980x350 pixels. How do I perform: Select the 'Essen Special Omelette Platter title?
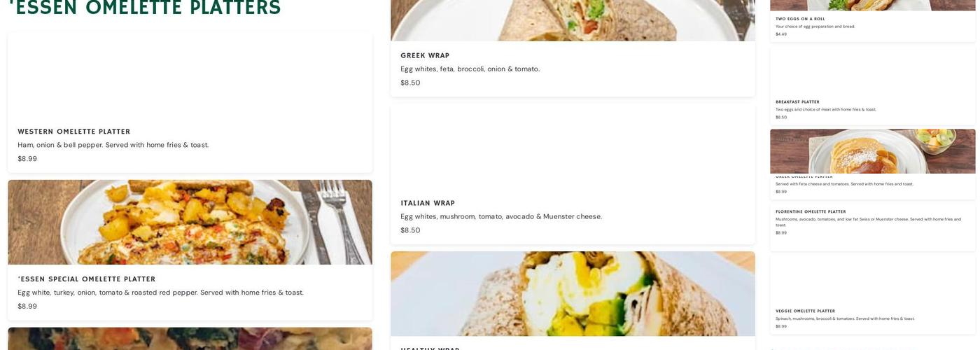point(87,279)
